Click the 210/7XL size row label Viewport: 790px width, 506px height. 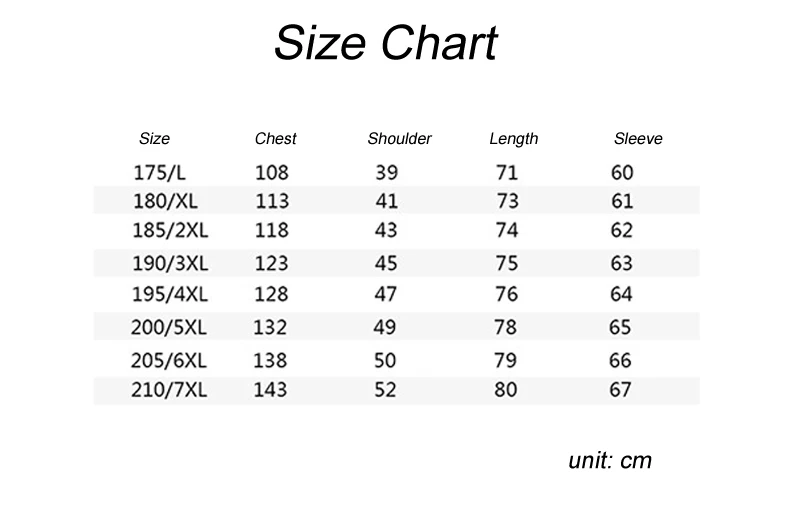coord(169,390)
